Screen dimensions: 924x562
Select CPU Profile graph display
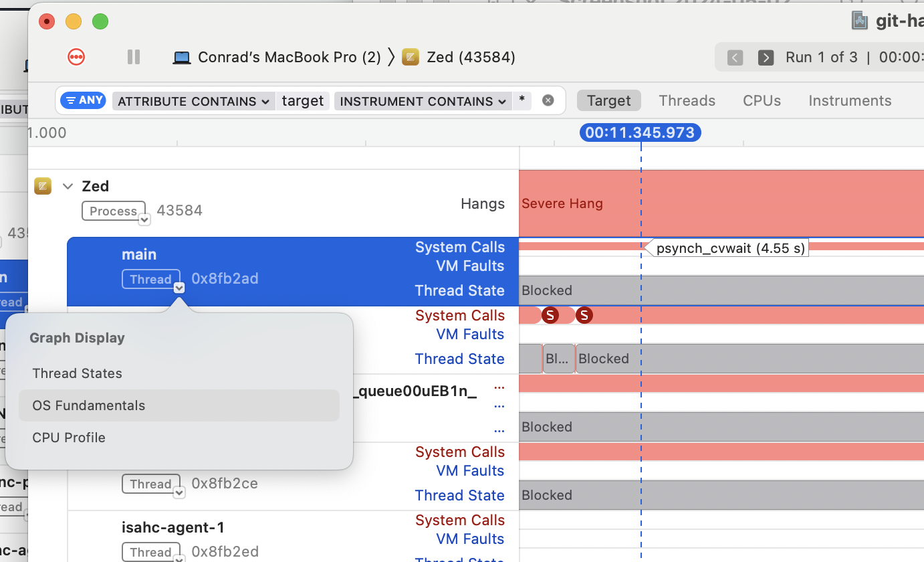point(69,438)
